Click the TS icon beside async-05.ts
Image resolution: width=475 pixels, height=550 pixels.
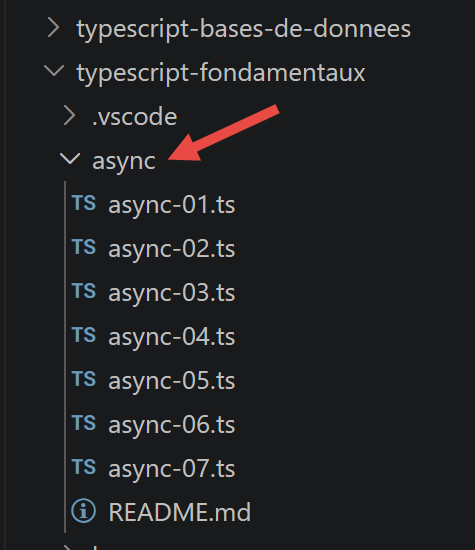coord(84,379)
